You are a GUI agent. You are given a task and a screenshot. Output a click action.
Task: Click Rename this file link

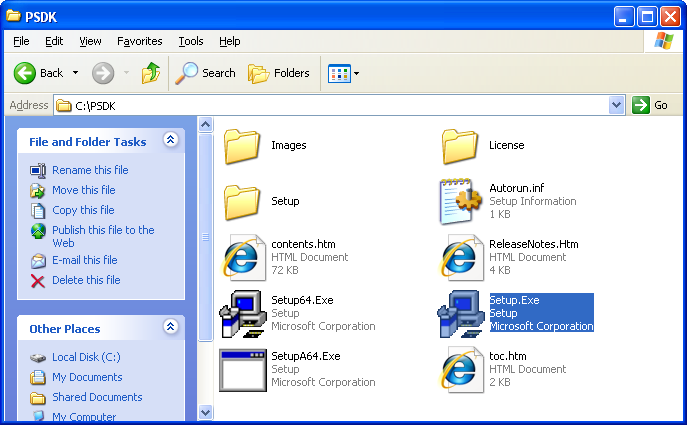[90, 170]
